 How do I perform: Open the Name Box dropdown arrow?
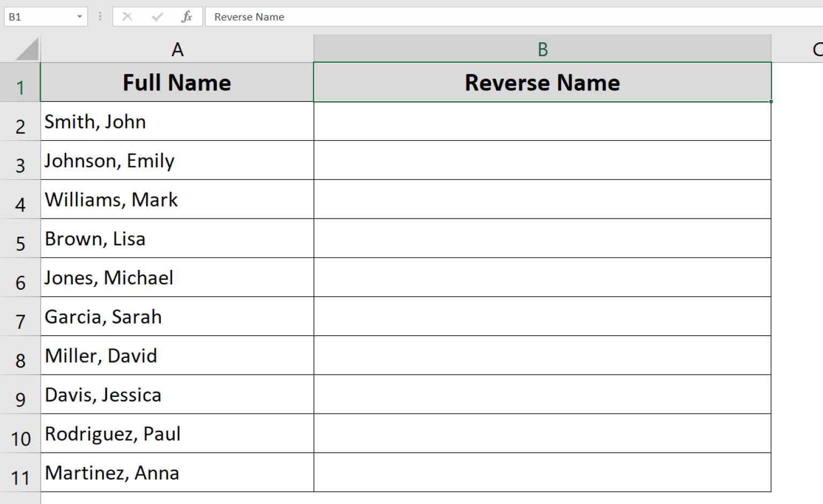[79, 17]
